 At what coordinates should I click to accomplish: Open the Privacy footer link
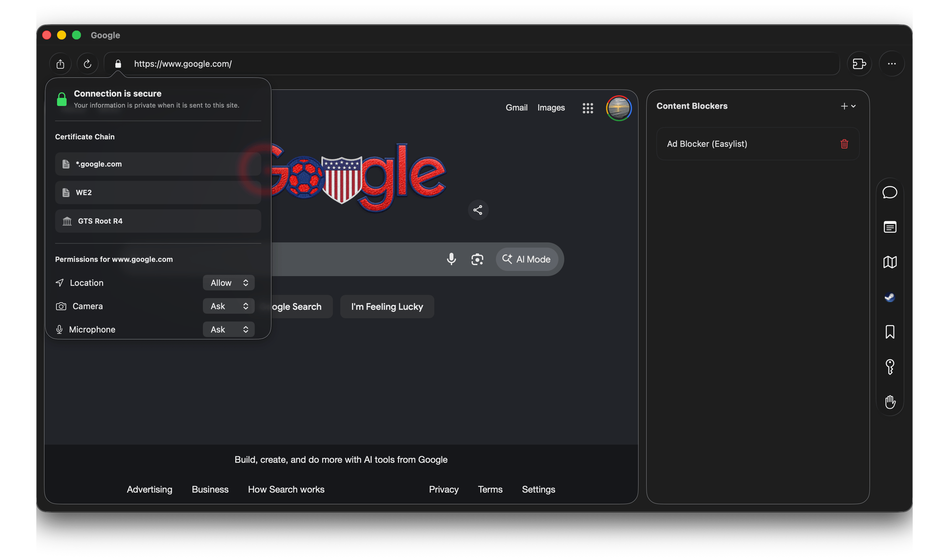point(444,489)
